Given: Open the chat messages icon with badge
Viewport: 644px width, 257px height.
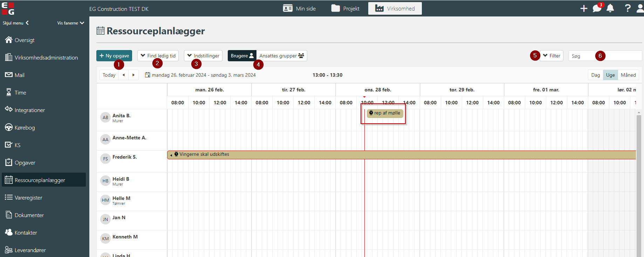Looking at the screenshot, I should [x=597, y=8].
